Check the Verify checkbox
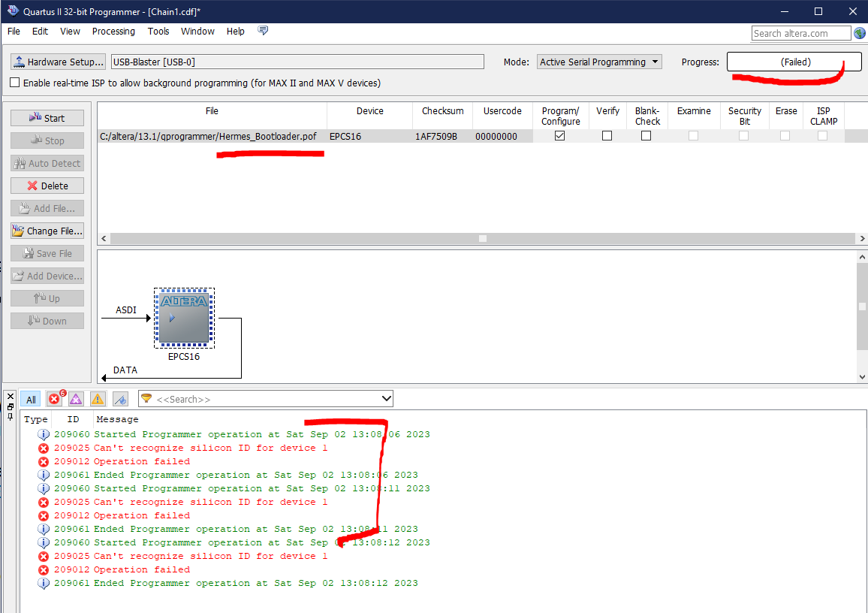This screenshot has width=868, height=613. click(x=607, y=136)
